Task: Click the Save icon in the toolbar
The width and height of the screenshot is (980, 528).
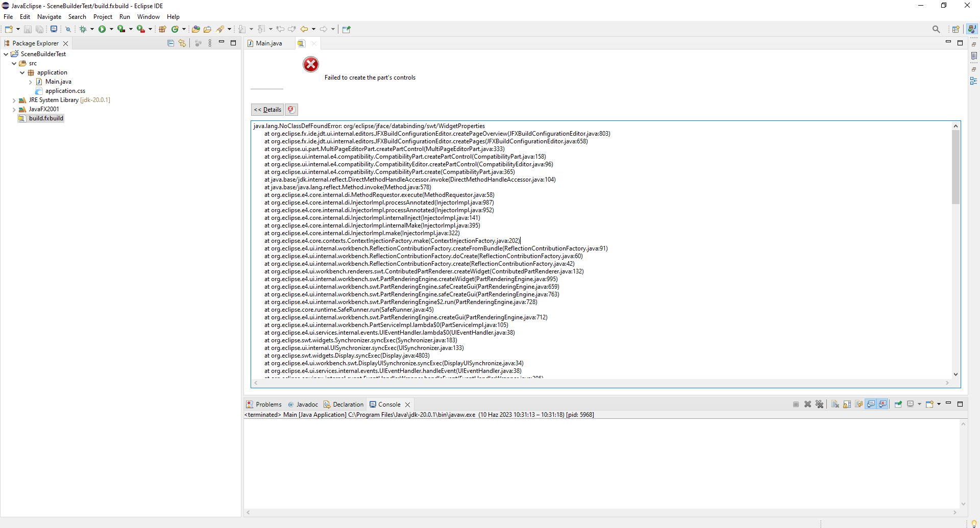Action: pos(28,29)
